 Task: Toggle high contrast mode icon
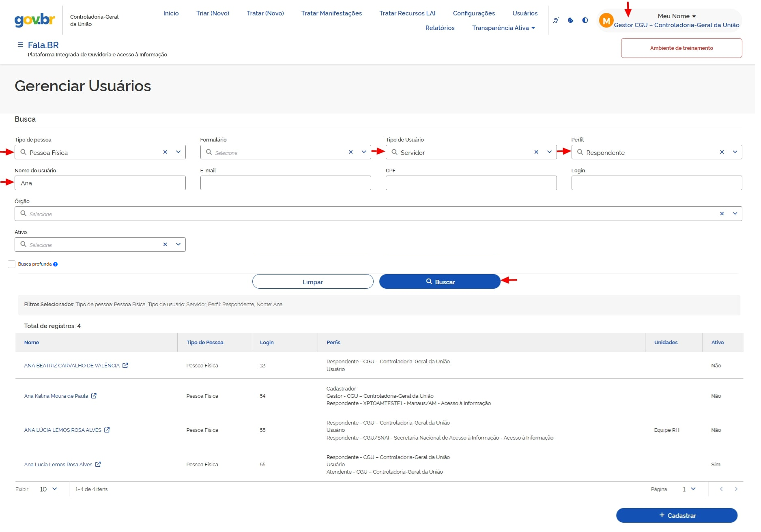585,20
